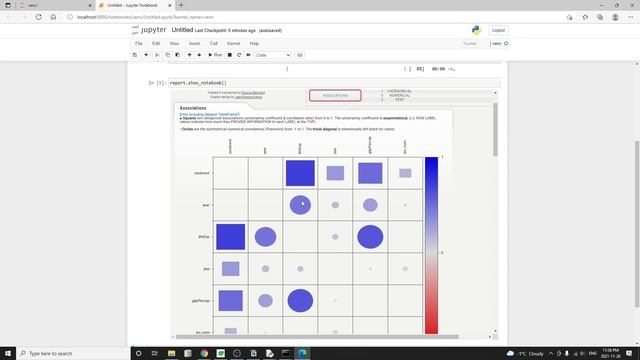The image size is (640, 360).
Task: Restart the kernel with circular arrow icon
Action: coord(239,55)
